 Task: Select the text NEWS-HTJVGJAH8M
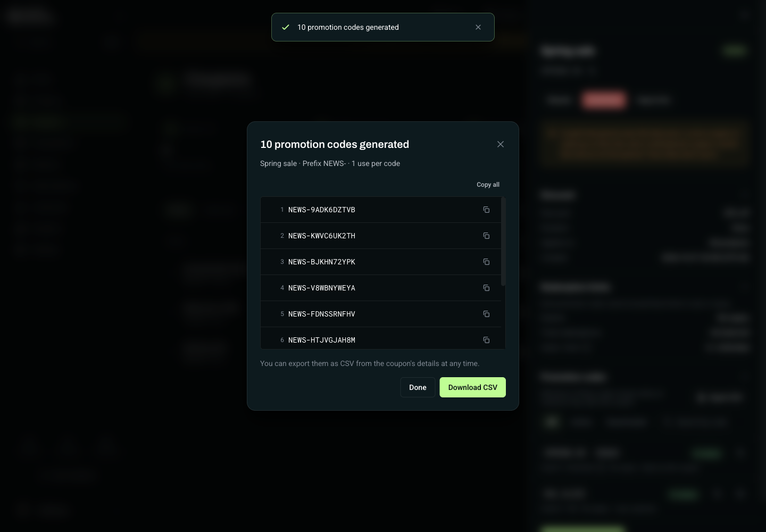[322, 340]
